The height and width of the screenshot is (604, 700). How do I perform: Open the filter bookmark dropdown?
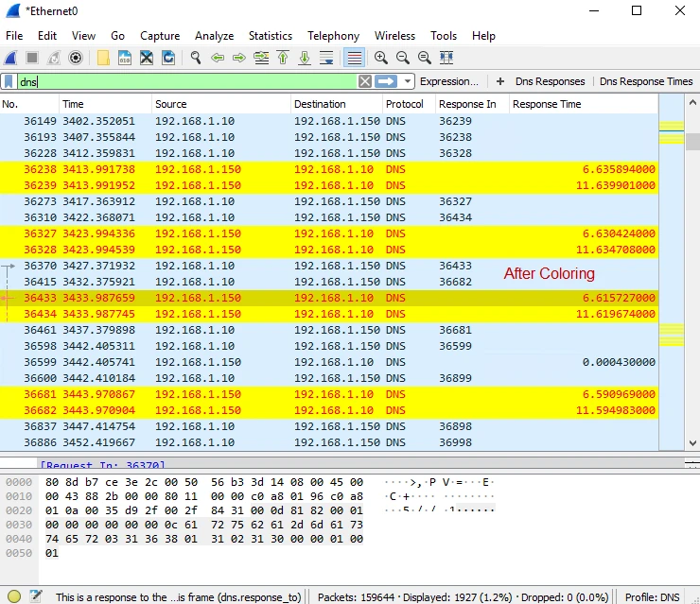pyautogui.click(x=9, y=81)
